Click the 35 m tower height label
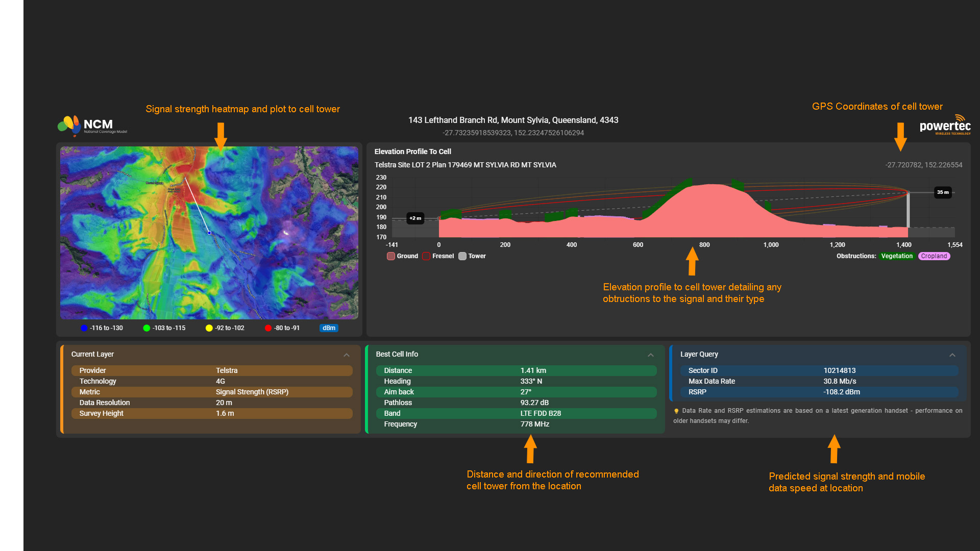Viewport: 980px width, 551px height. (943, 192)
